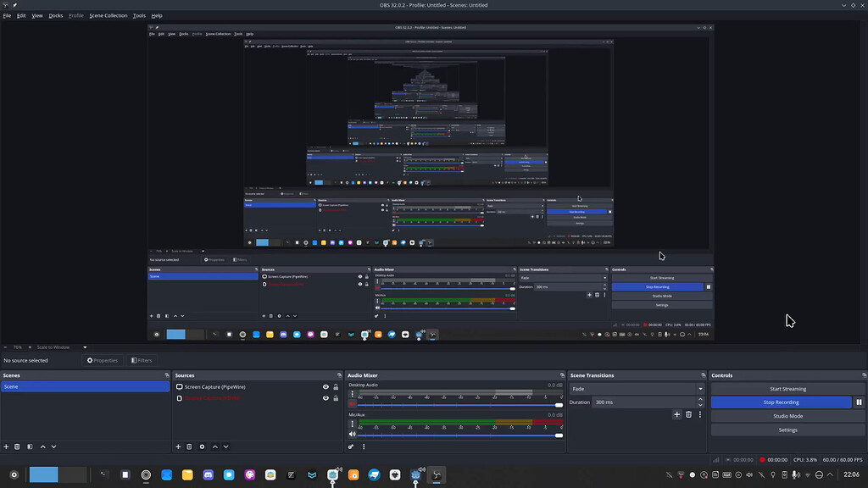Open source Filters button
The width and height of the screenshot is (868, 488).
142,360
